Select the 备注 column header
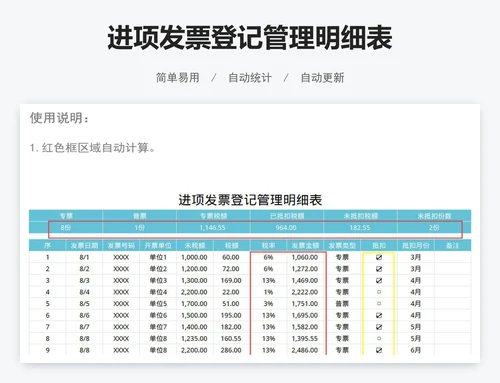The width and height of the screenshot is (500, 383). [453, 246]
